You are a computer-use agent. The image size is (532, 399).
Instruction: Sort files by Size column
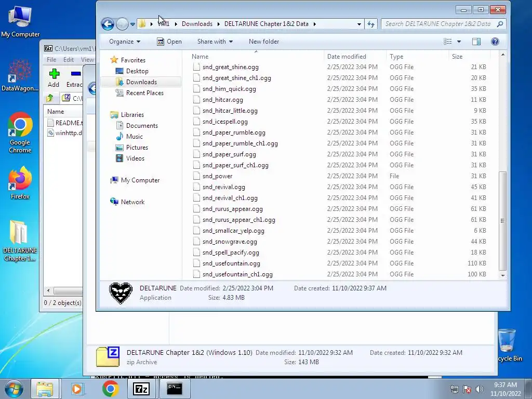point(469,56)
